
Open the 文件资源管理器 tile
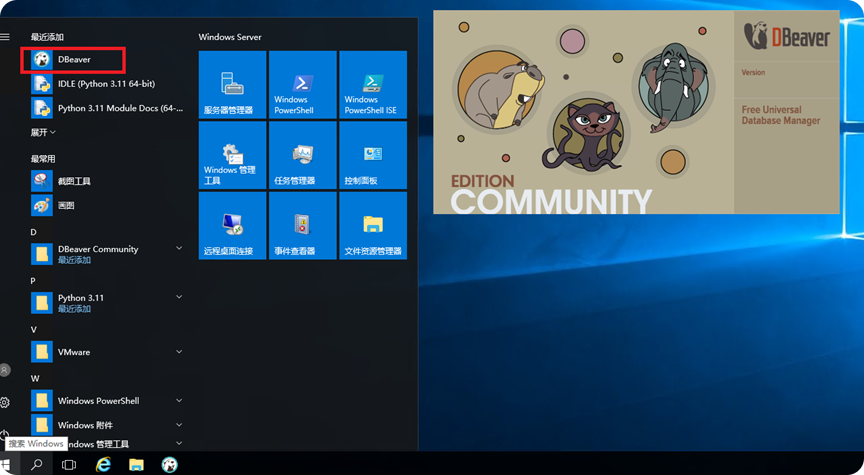click(373, 225)
